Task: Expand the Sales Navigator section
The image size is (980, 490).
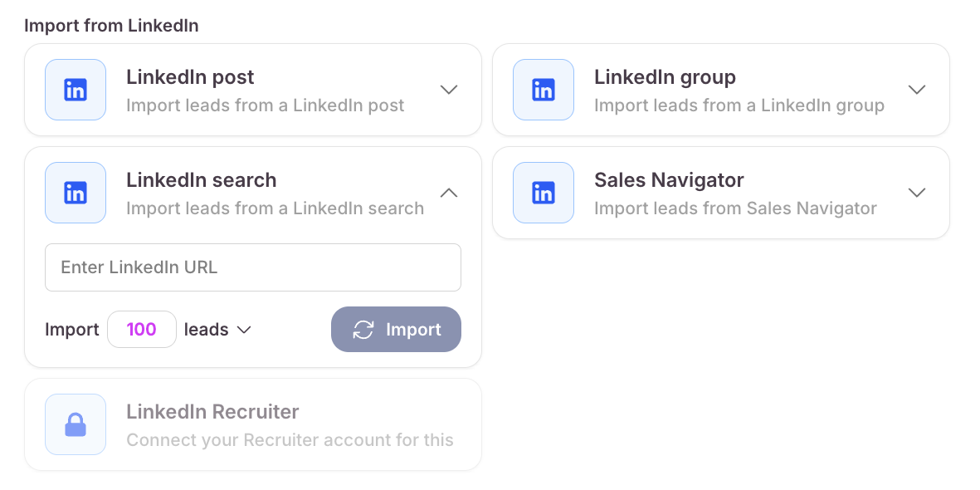Action: tap(917, 193)
